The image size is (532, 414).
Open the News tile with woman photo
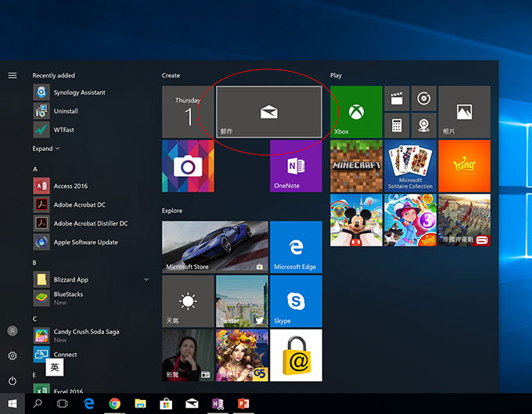click(188, 355)
